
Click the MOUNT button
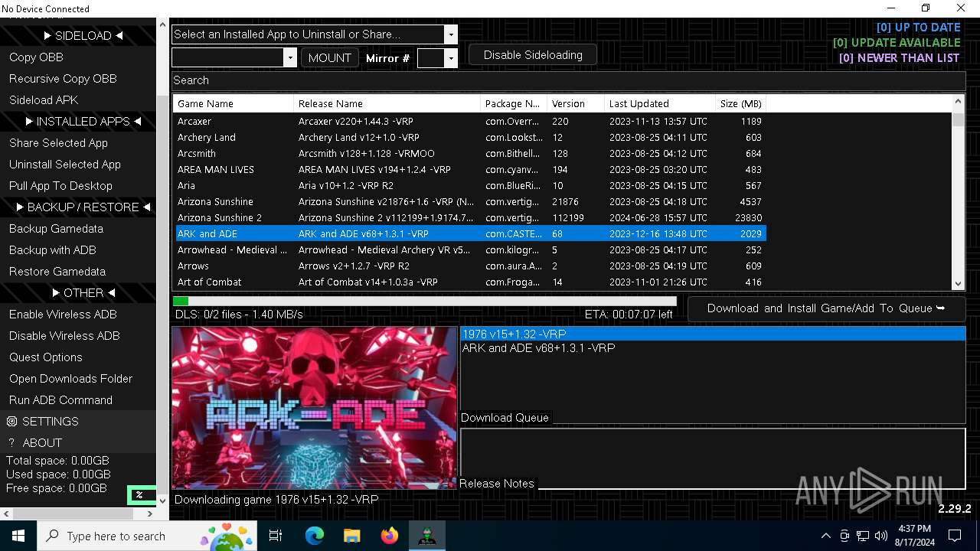click(330, 57)
